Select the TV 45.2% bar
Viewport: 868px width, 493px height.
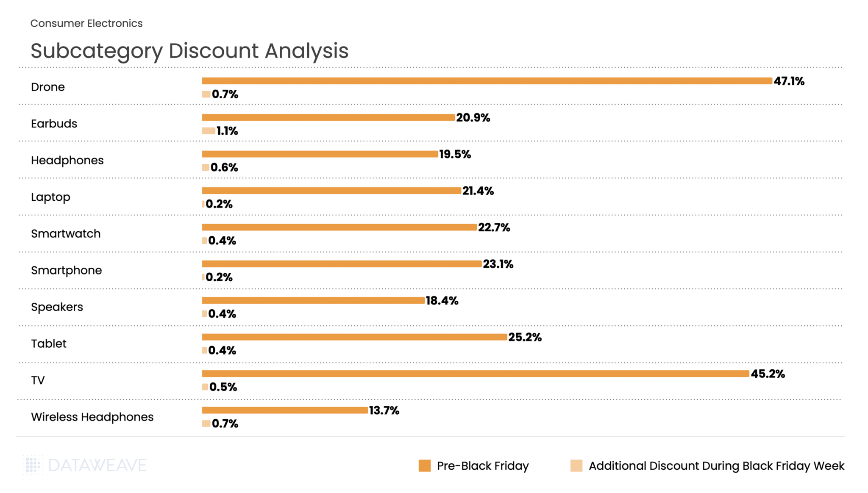pyautogui.click(x=476, y=374)
